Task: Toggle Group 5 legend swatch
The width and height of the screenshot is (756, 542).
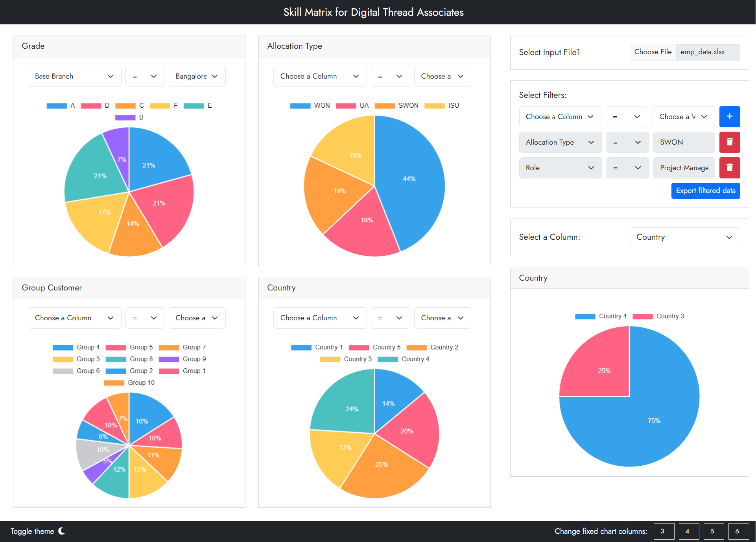Action: coord(116,347)
